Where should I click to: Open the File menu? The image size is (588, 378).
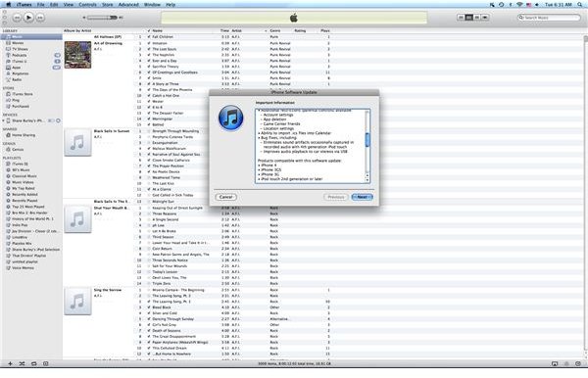pyautogui.click(x=40, y=5)
